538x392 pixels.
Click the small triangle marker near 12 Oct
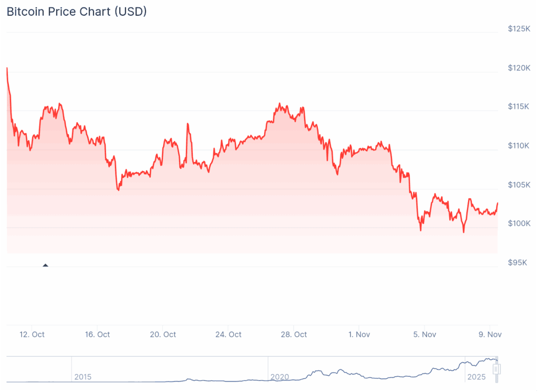45,266
